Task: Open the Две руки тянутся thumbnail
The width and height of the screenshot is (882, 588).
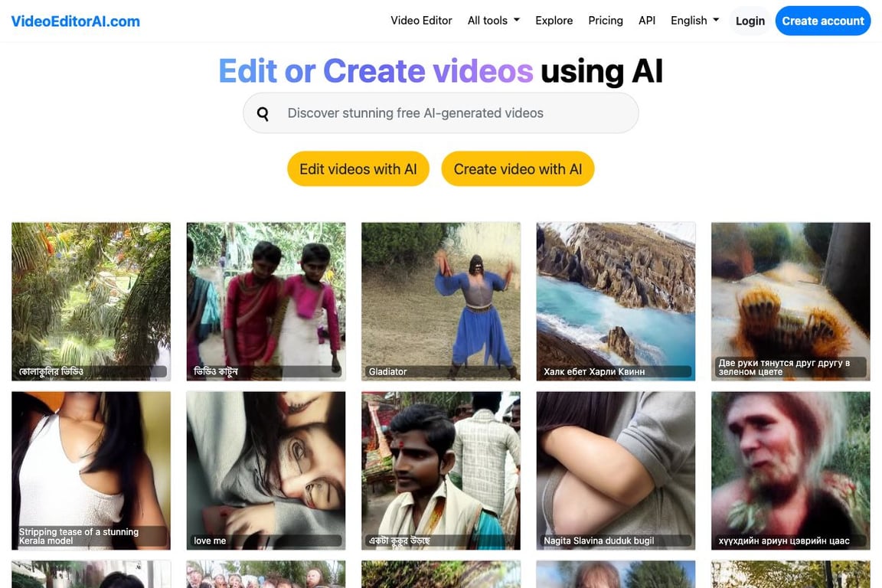Action: point(790,302)
